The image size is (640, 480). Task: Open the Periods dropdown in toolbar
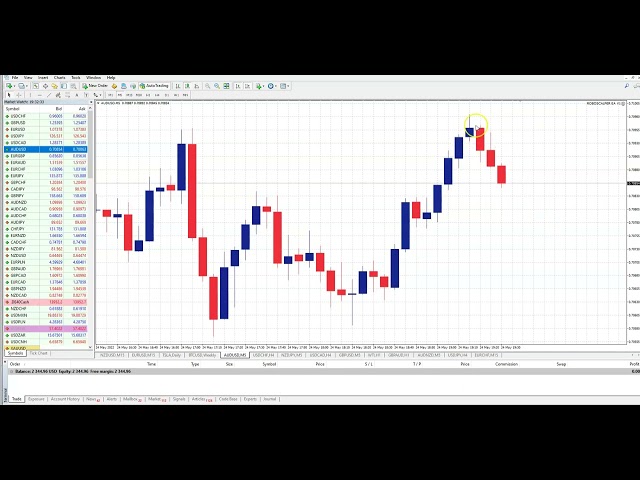tap(272, 86)
